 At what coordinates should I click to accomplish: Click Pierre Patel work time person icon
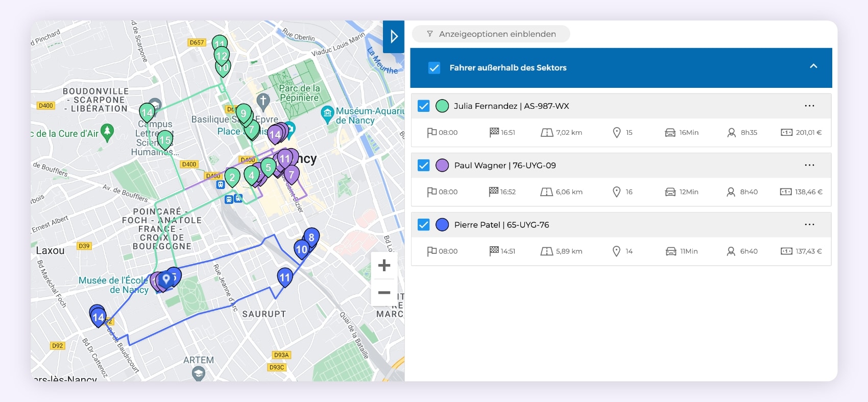click(731, 251)
